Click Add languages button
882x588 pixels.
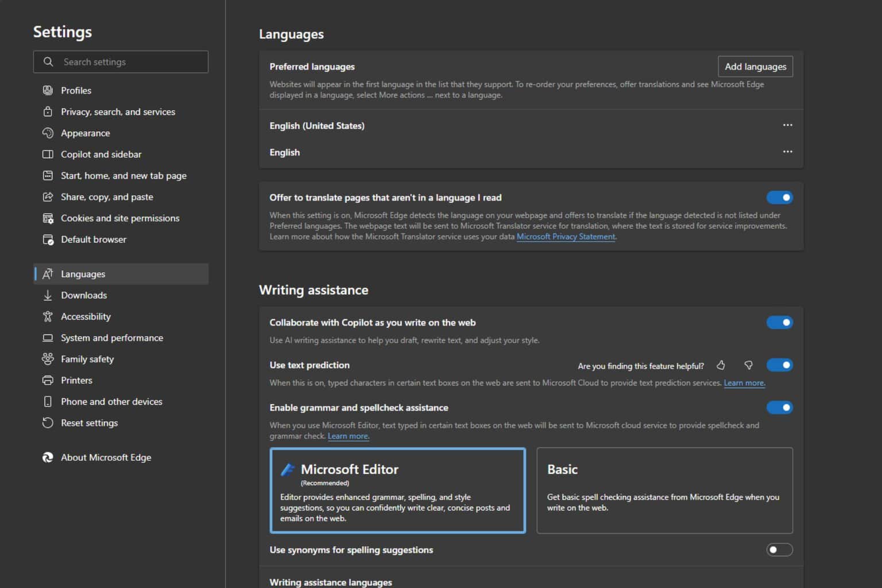(x=755, y=67)
